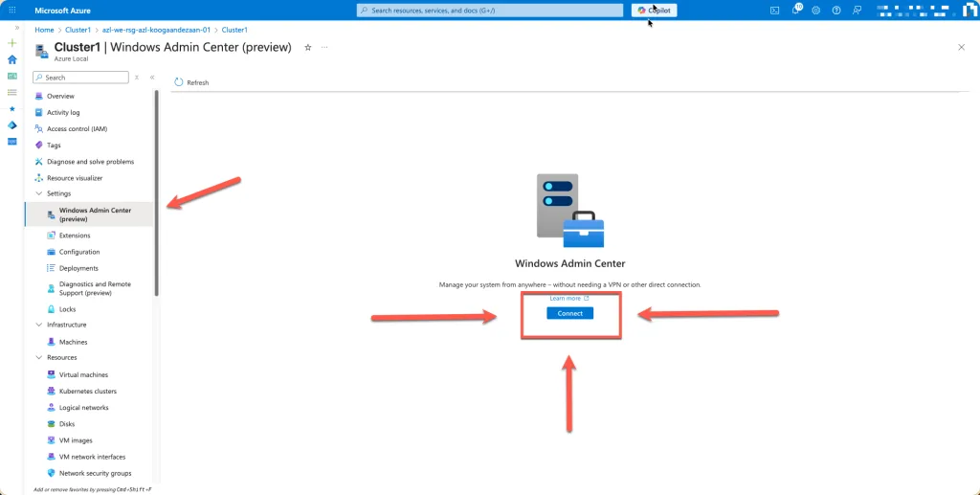Screen dimensions: 980x495
Task: Click the help question mark icon
Action: click(836, 11)
